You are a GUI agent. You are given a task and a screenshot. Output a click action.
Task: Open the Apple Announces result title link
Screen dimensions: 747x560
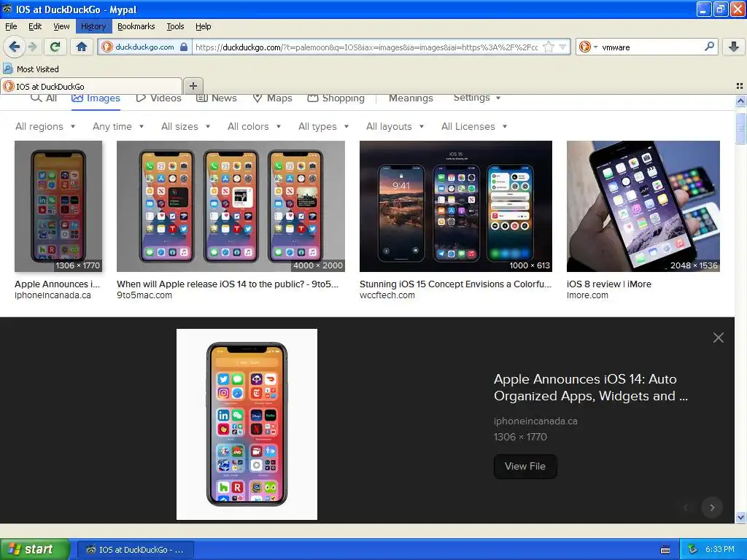pos(57,284)
